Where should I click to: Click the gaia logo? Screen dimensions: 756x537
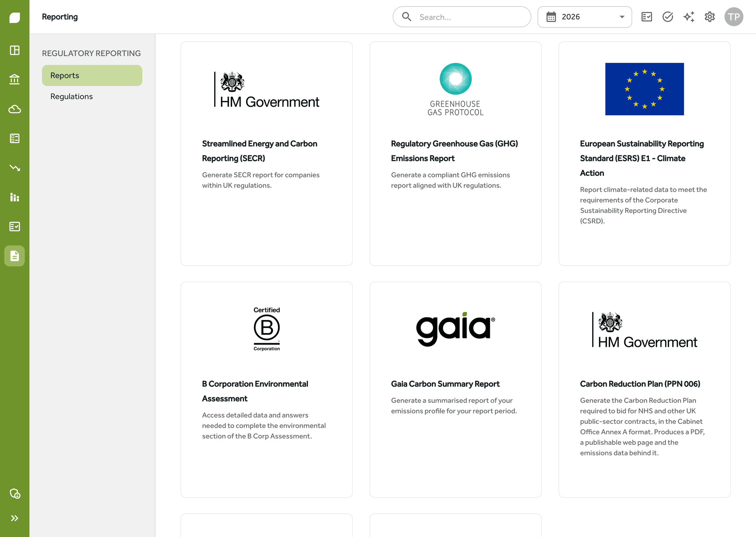(x=456, y=329)
